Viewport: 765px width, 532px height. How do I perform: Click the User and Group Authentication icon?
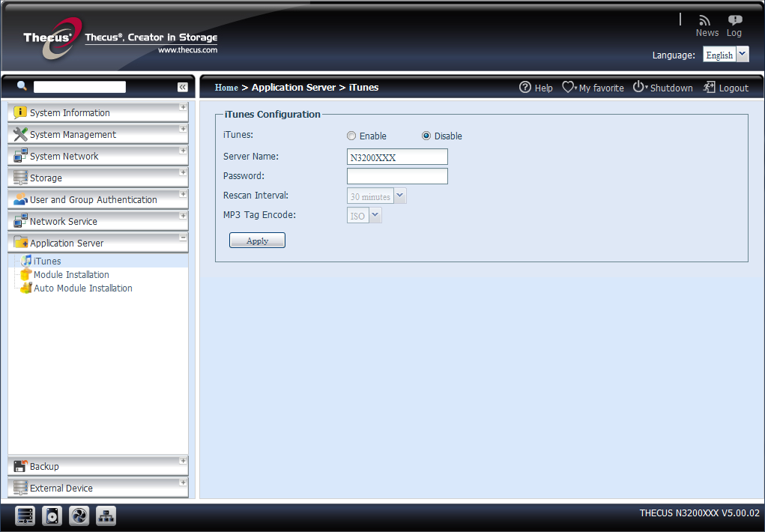(x=20, y=199)
